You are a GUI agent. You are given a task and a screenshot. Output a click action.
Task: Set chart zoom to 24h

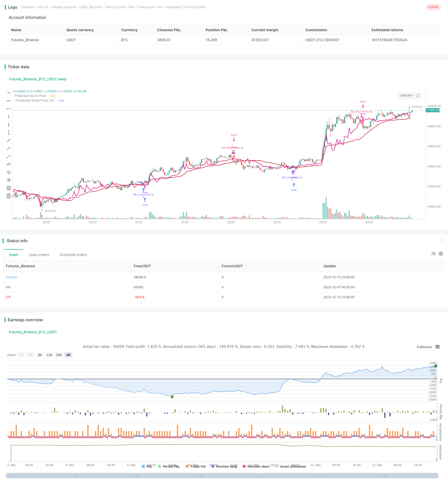point(59,355)
